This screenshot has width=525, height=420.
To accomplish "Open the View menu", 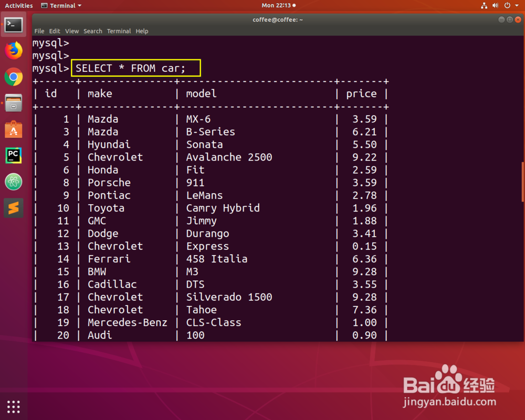I will [72, 31].
